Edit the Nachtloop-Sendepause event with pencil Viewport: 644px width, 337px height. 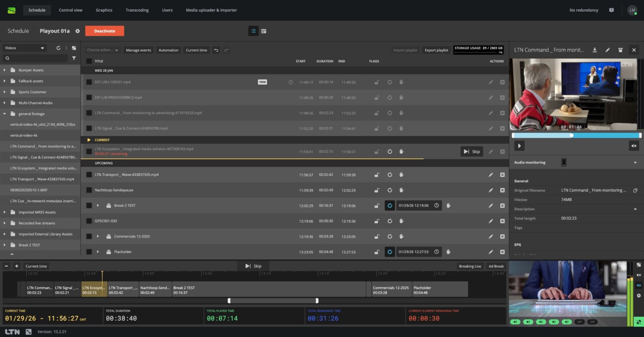[x=491, y=190]
